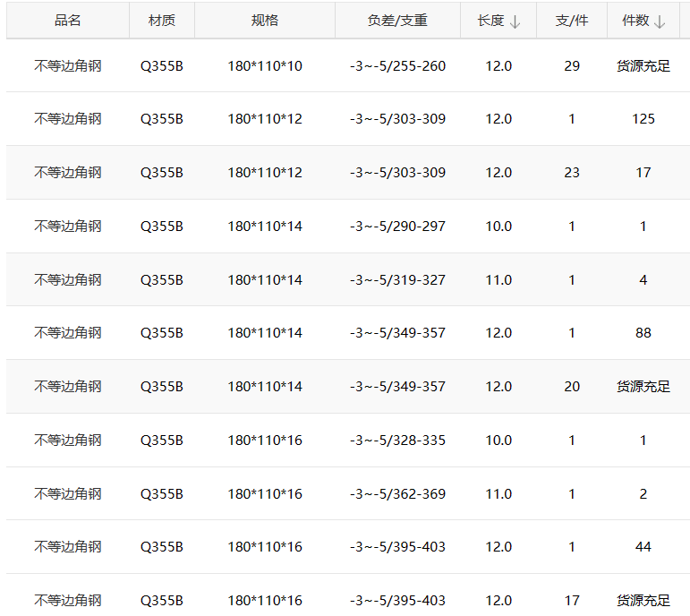Click the sort arrow beside 长度 header
Image resolution: width=690 pixels, height=616 pixels.
(x=515, y=21)
